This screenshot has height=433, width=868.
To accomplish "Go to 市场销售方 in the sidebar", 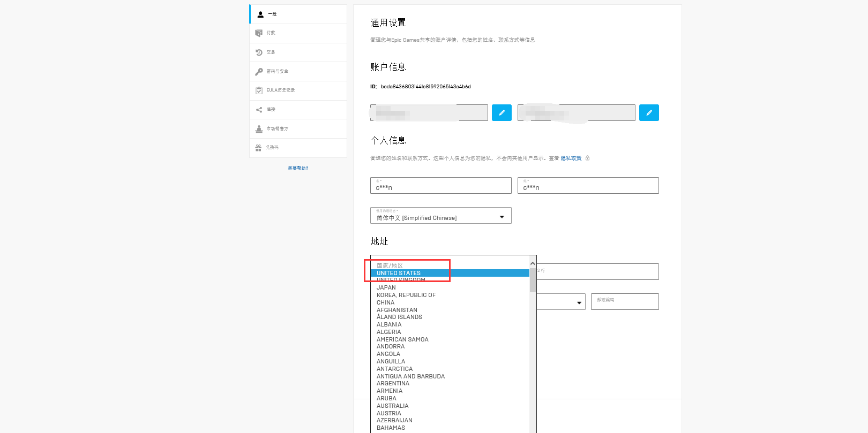I will coord(298,128).
